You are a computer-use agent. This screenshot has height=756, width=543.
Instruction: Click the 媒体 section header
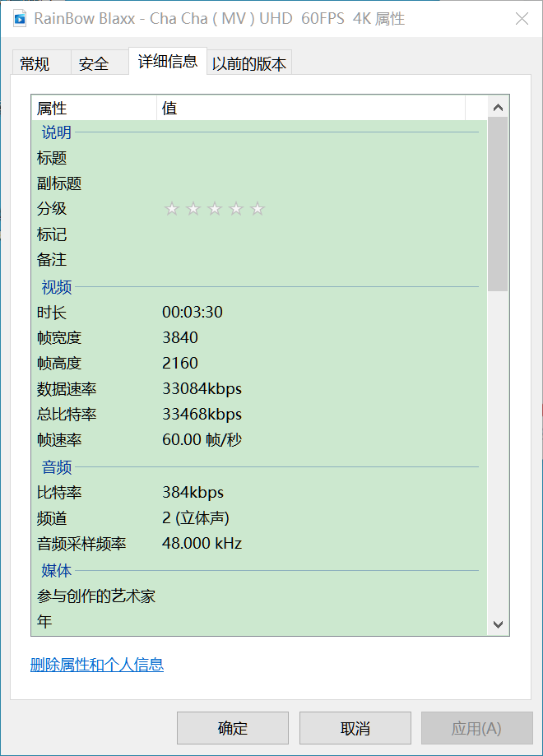pyautogui.click(x=57, y=570)
